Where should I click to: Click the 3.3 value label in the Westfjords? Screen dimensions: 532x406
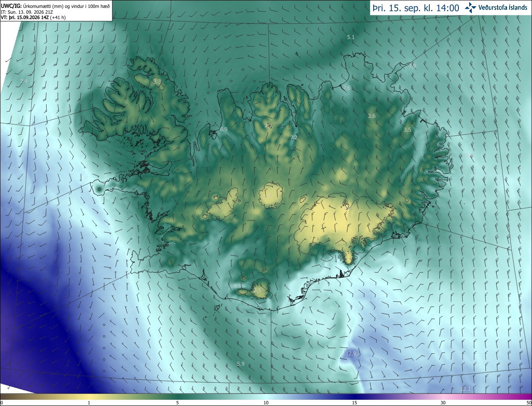click(157, 81)
